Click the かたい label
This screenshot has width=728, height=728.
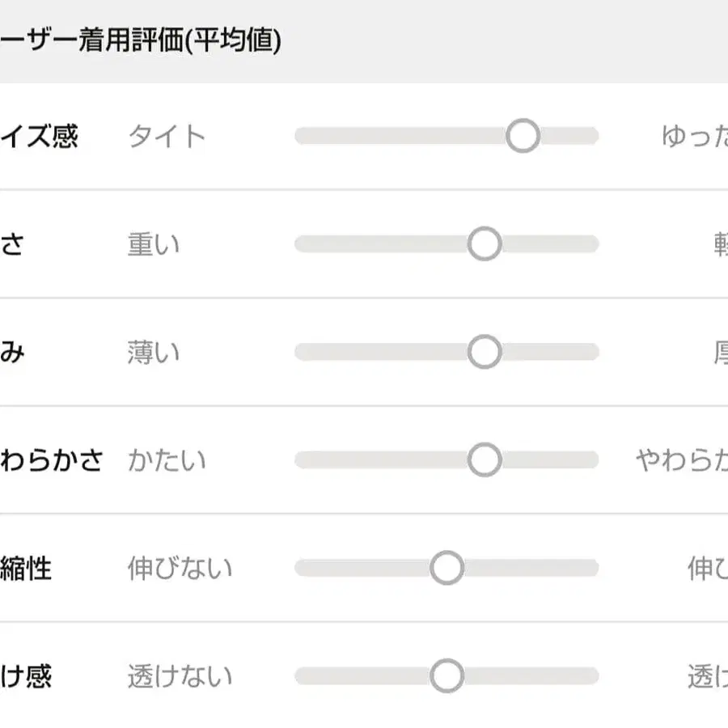167,460
